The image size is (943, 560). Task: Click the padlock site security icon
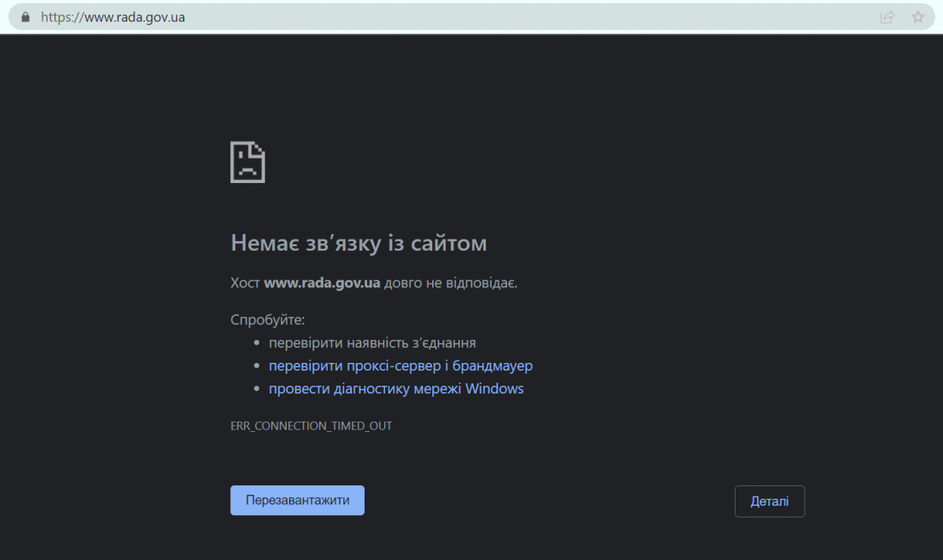pos(25,16)
